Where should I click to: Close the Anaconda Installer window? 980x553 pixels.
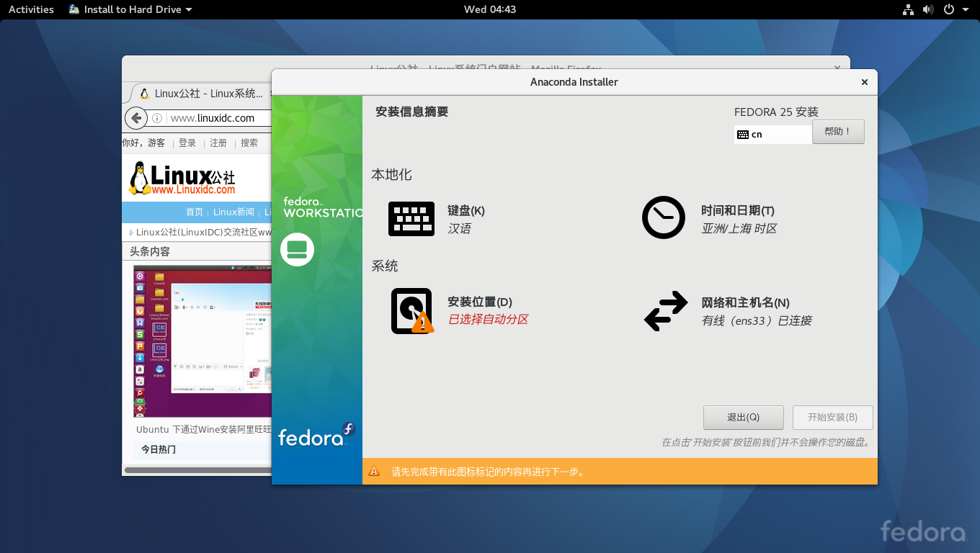click(x=864, y=82)
